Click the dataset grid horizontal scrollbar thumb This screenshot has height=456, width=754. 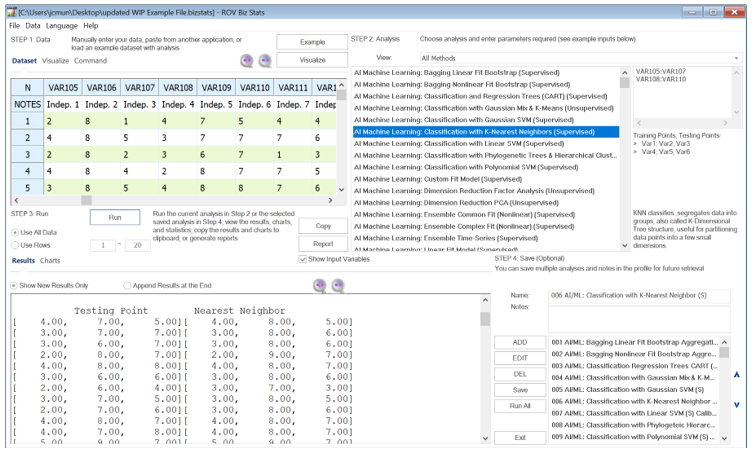(86, 200)
